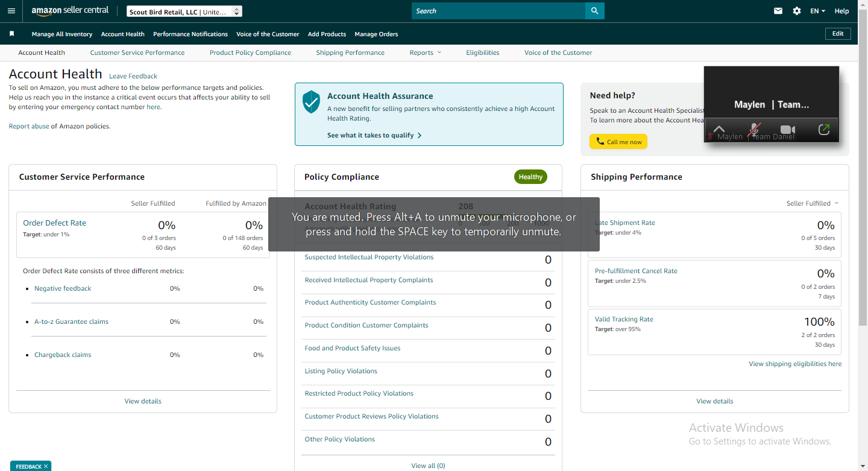
Task: Open the EN language dropdown
Action: pos(817,11)
